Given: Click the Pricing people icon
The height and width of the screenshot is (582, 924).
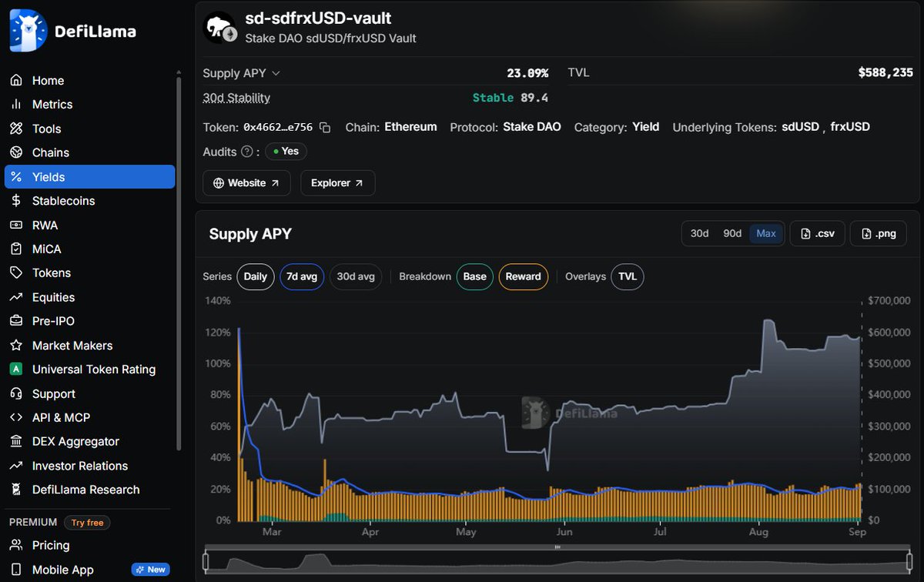Looking at the screenshot, I should coord(16,545).
